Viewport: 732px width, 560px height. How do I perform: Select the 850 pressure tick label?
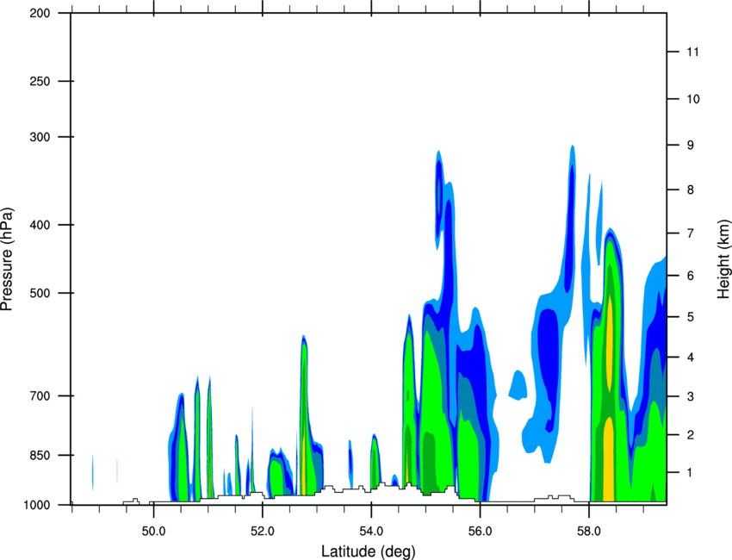click(40, 455)
